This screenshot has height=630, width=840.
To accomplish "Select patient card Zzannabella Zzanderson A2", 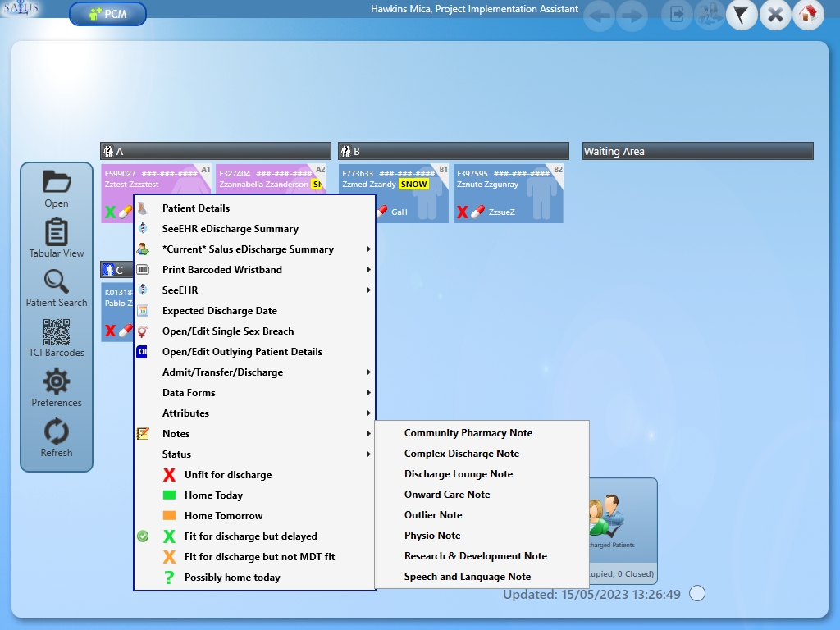I will point(271,180).
